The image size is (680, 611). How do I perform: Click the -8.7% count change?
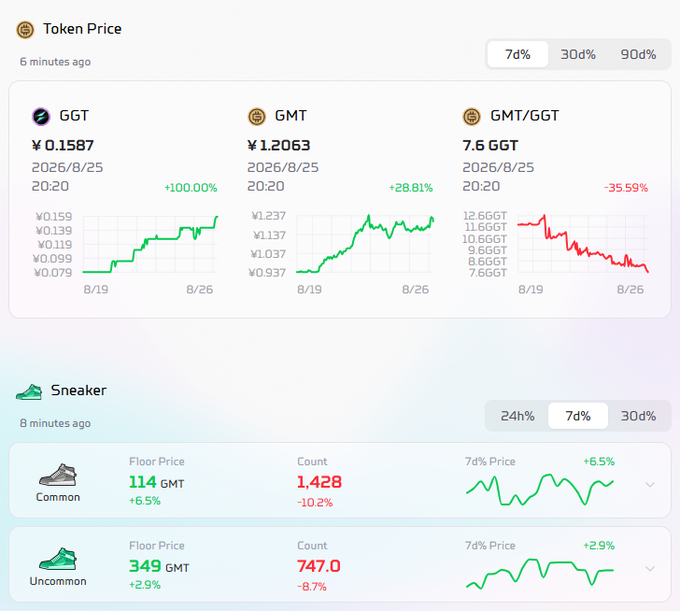click(312, 587)
